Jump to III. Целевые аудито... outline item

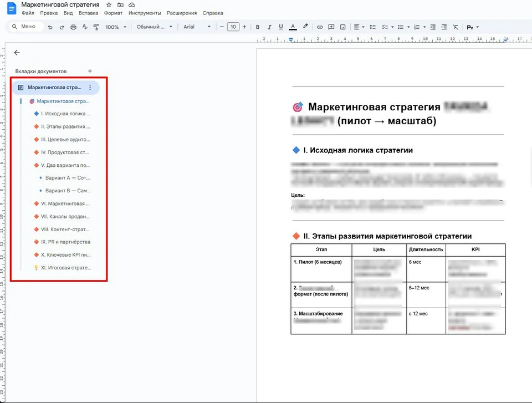pos(62,140)
